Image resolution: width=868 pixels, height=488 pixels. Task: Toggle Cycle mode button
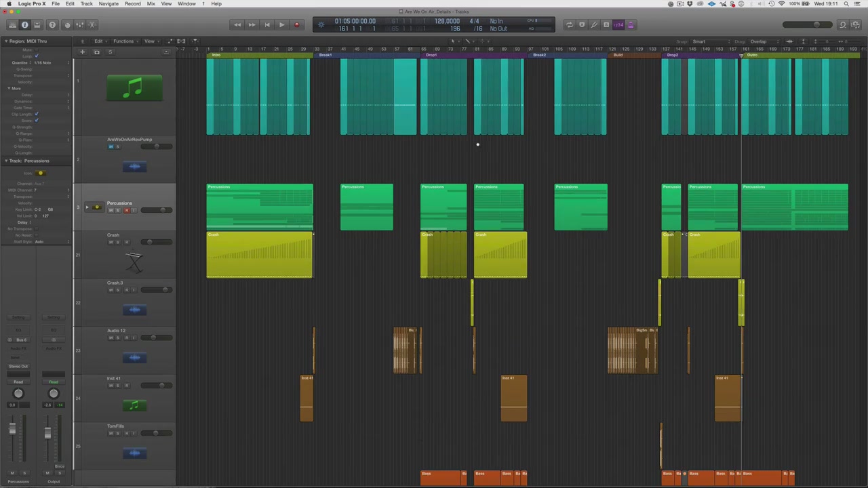(570, 25)
